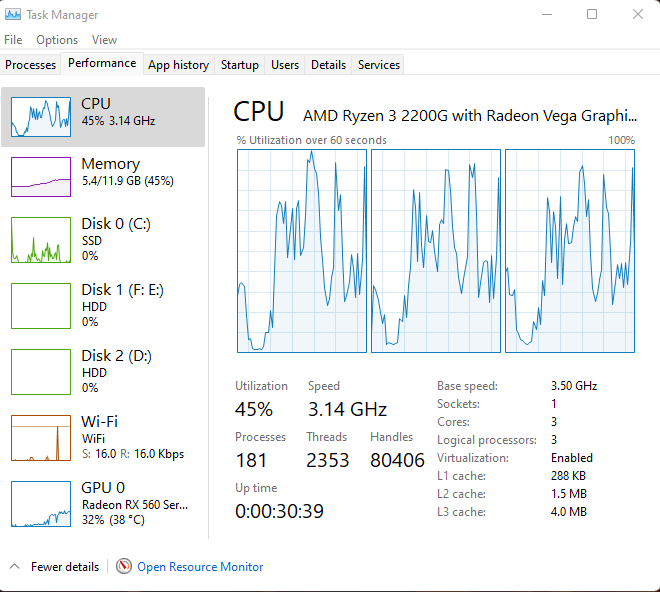The width and height of the screenshot is (660, 592).
Task: Select the Disk 0 (C:) activity thumbnail
Action: pos(41,240)
